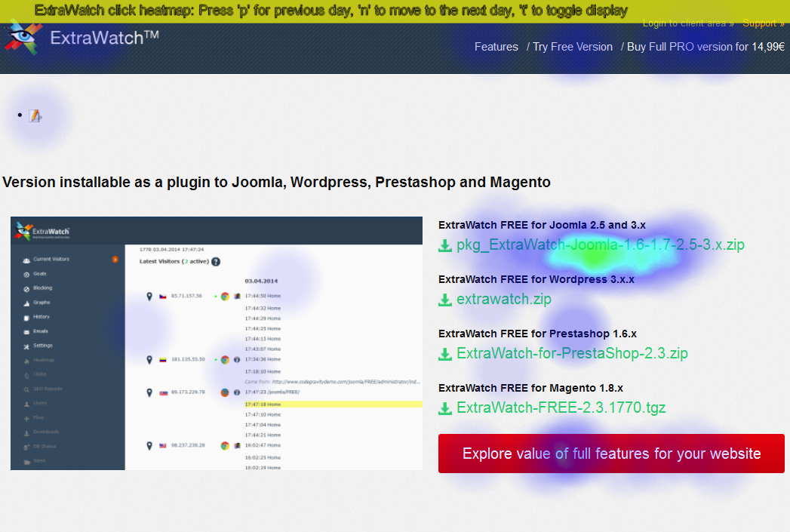Screen dimensions: 790x532
Task: Open the ExtraWatch dashboard screenshot thumbnail
Action: pyautogui.click(x=217, y=343)
